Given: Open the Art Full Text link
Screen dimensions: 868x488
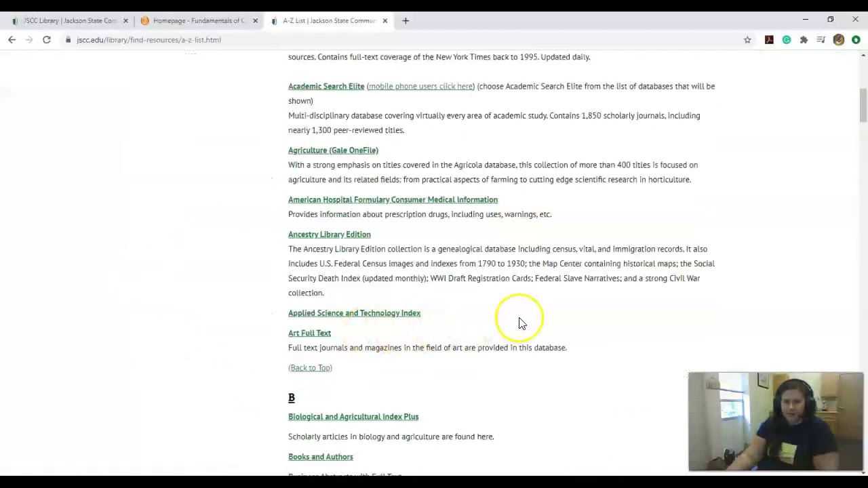Looking at the screenshot, I should (x=309, y=333).
